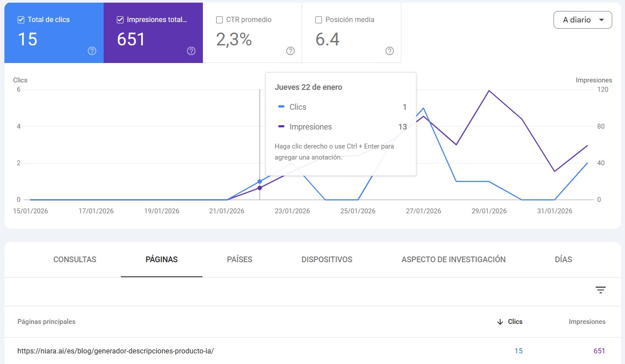625x364 pixels.
Task: Enable the CTR promedio checkbox
Action: [219, 20]
